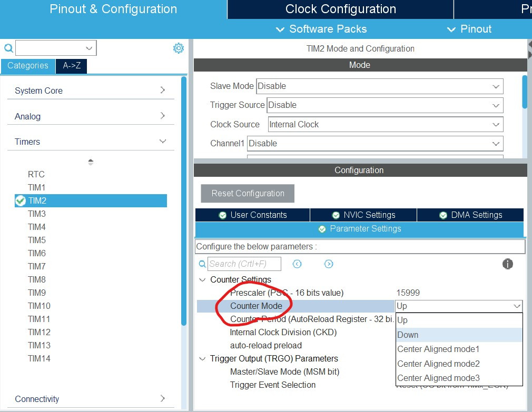Collapse Trigger Output (TRGO) Parameters group
The image size is (532, 412).
point(203,359)
